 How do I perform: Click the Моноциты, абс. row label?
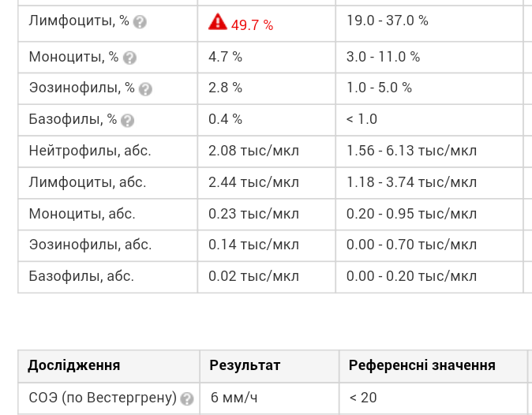(x=82, y=213)
